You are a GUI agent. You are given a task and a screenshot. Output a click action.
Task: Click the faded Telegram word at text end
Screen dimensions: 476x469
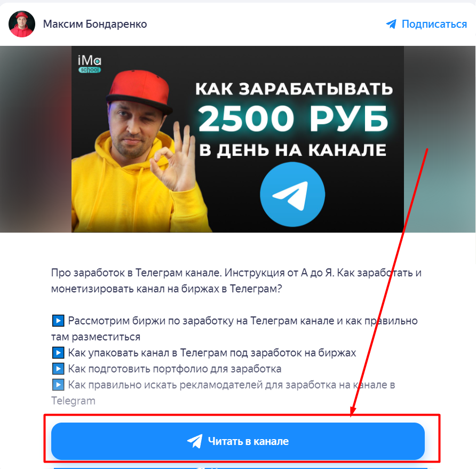[73, 401]
